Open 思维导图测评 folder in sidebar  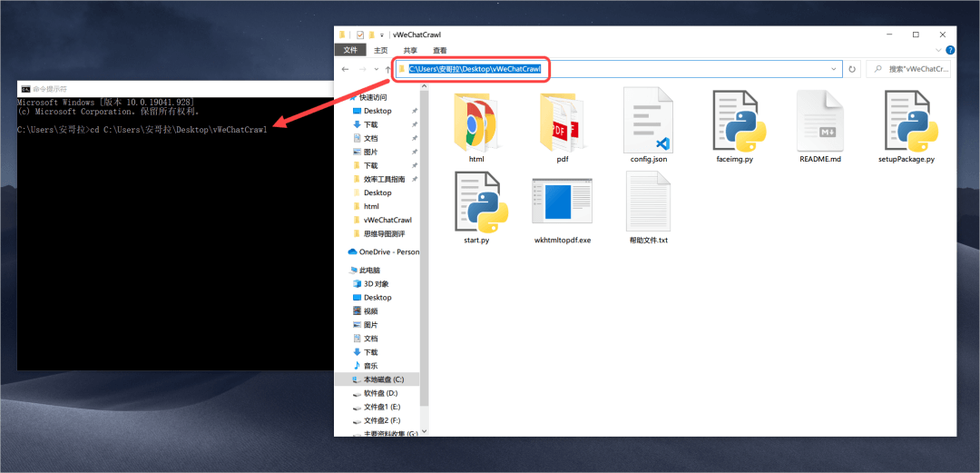pyautogui.click(x=378, y=233)
